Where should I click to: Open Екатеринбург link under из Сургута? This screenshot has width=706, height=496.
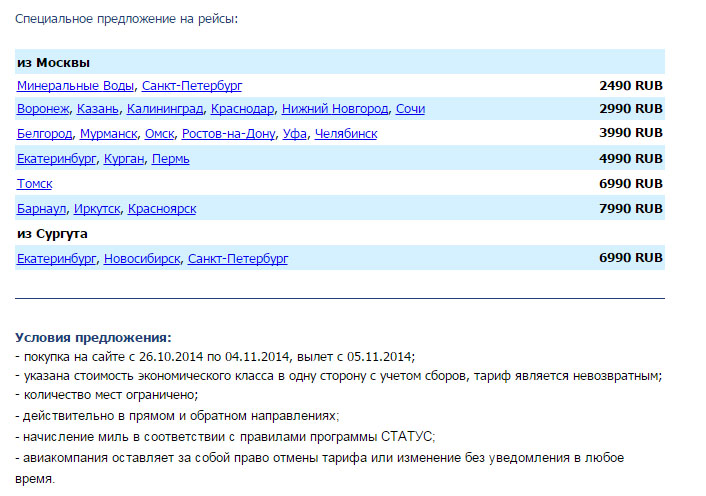pos(56,259)
